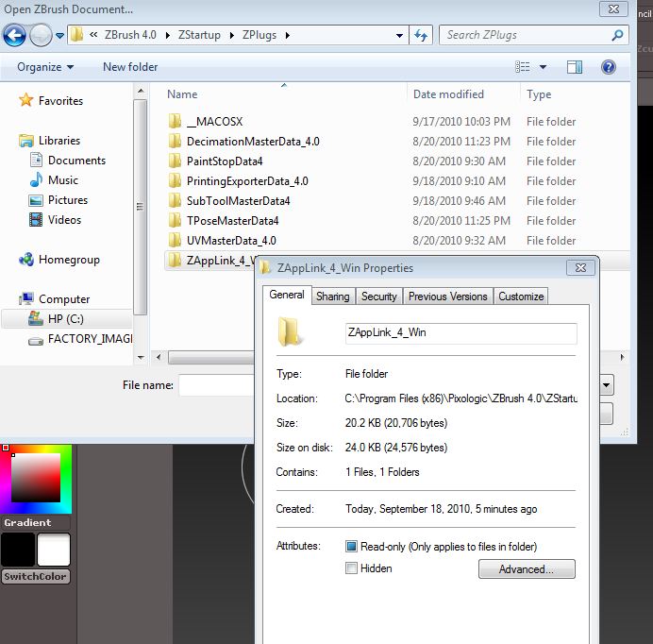
Task: Open the Organize menu
Action: (45, 67)
